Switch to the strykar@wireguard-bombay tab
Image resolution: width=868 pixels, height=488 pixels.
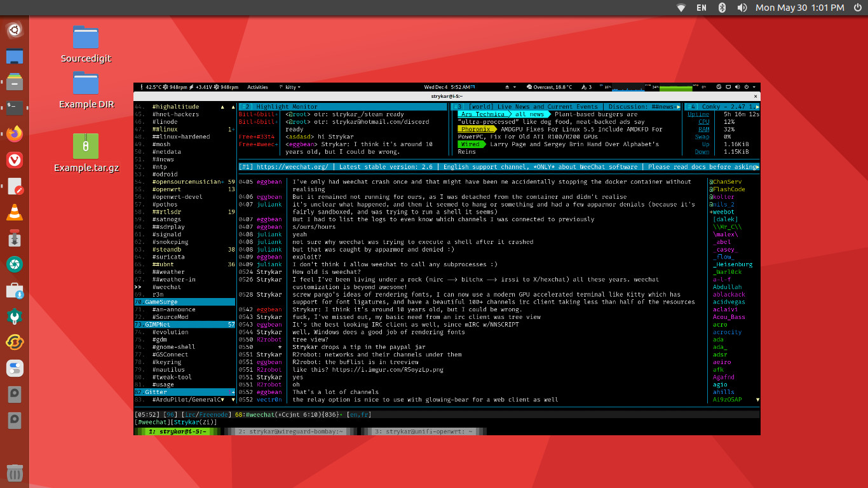point(291,431)
